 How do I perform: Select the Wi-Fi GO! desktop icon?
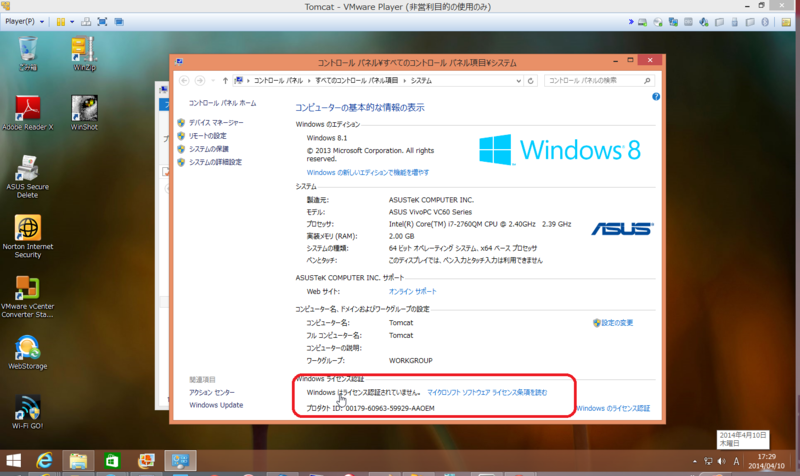[28, 412]
